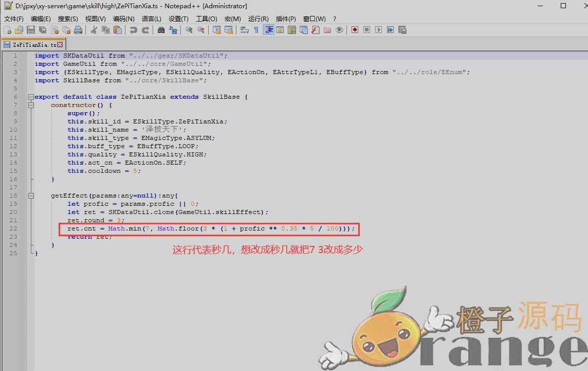Collapse the getEffect function fold marker
The image size is (588, 371).
[x=31, y=196]
